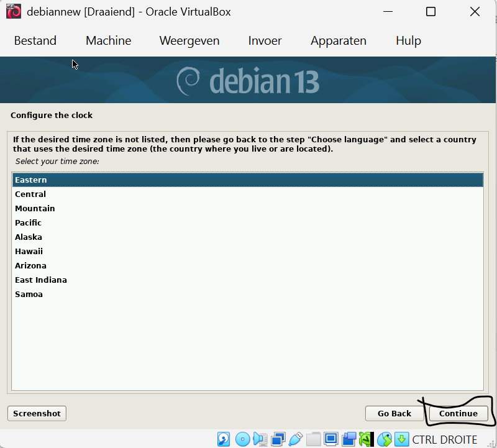Click the audio status icon
Image resolution: width=497 pixels, height=448 pixels.
point(260,439)
